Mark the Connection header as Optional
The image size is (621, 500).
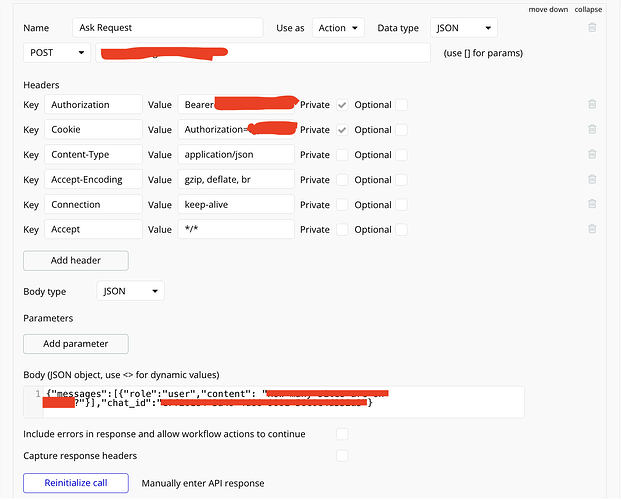pyautogui.click(x=401, y=205)
